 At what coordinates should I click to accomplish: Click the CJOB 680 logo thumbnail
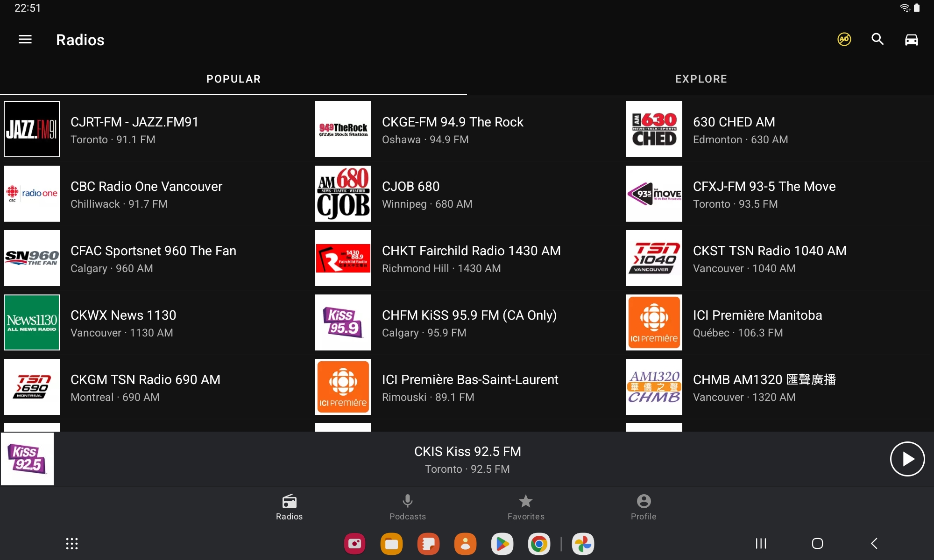343,194
